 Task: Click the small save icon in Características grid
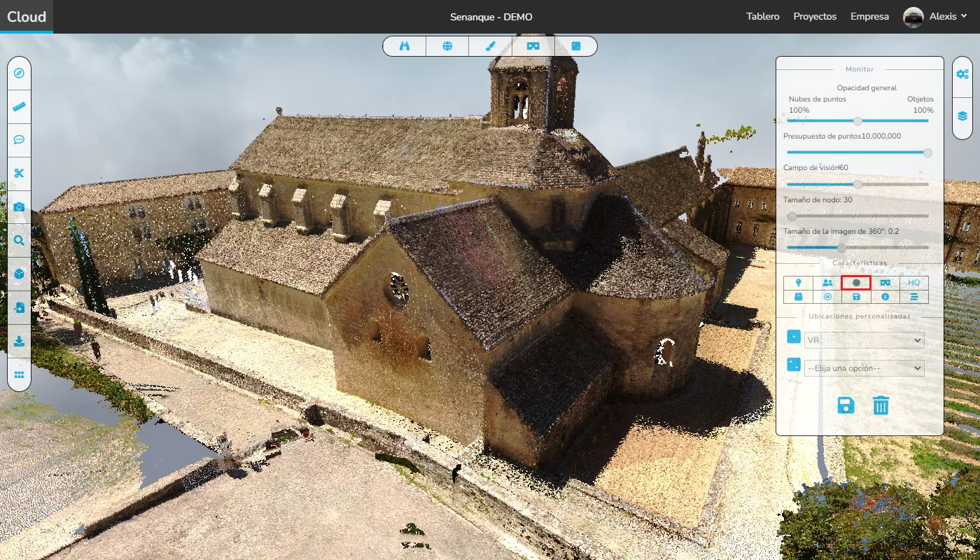(x=856, y=297)
